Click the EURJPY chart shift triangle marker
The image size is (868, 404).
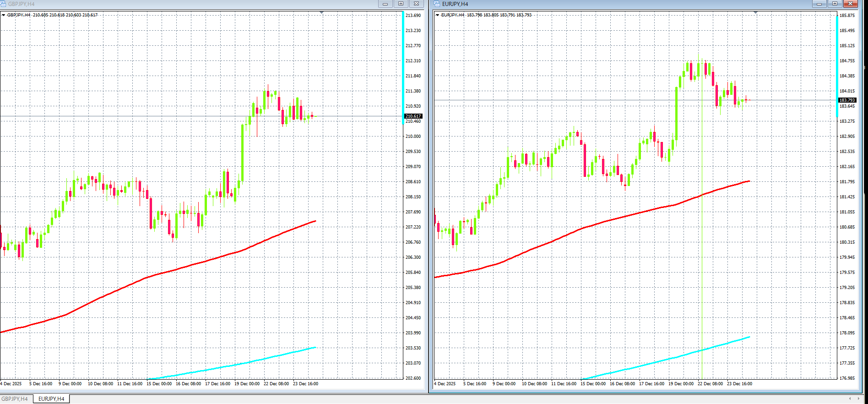(x=755, y=12)
